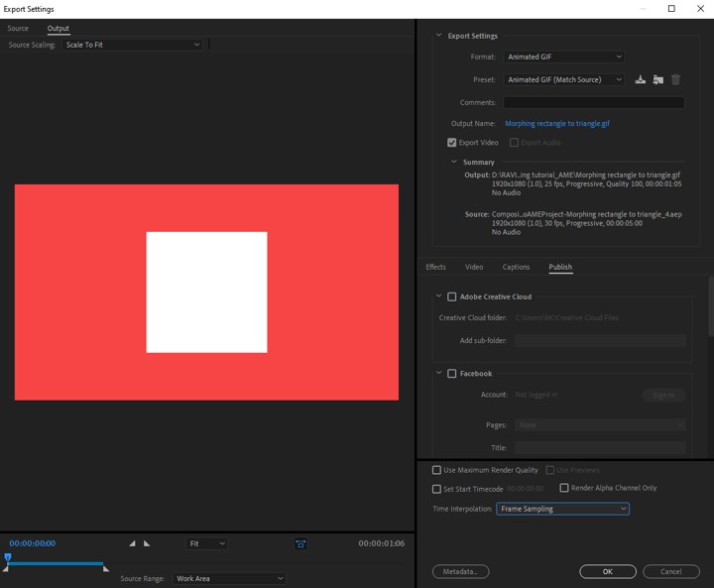The image size is (714, 588).
Task: Open the Facebook Pages dropdown
Action: click(x=600, y=425)
